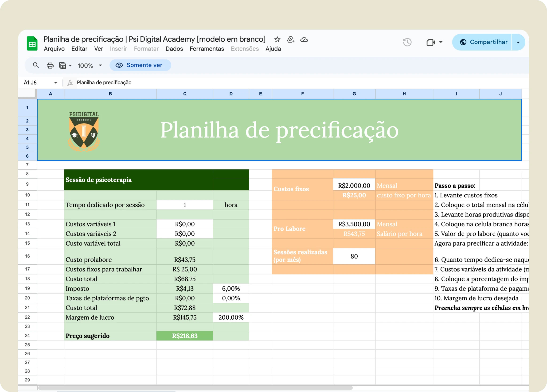Open the filter views dropdown
This screenshot has width=547, height=392.
click(x=65, y=65)
